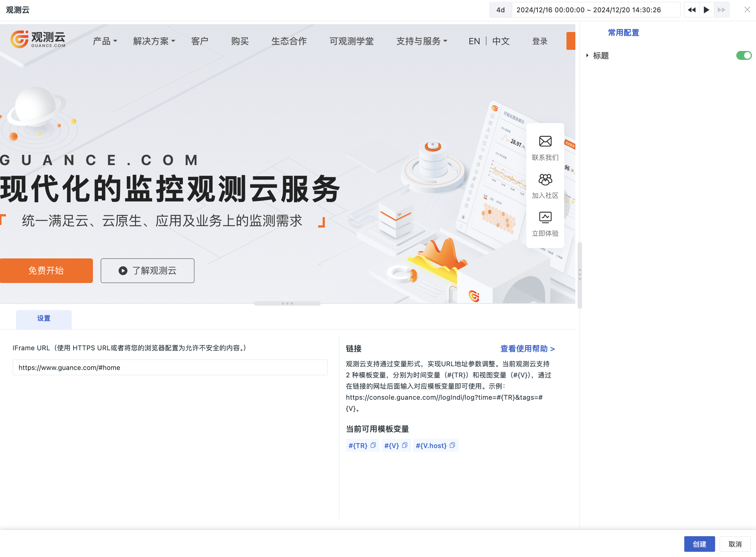Open the 生态合作 menu item
Viewport: 756px width, 557px height.
(x=289, y=41)
